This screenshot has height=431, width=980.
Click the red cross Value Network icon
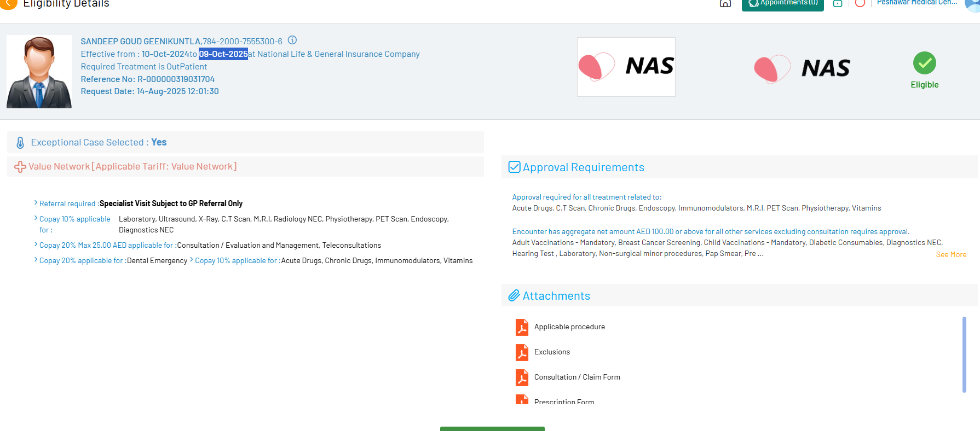pos(20,167)
